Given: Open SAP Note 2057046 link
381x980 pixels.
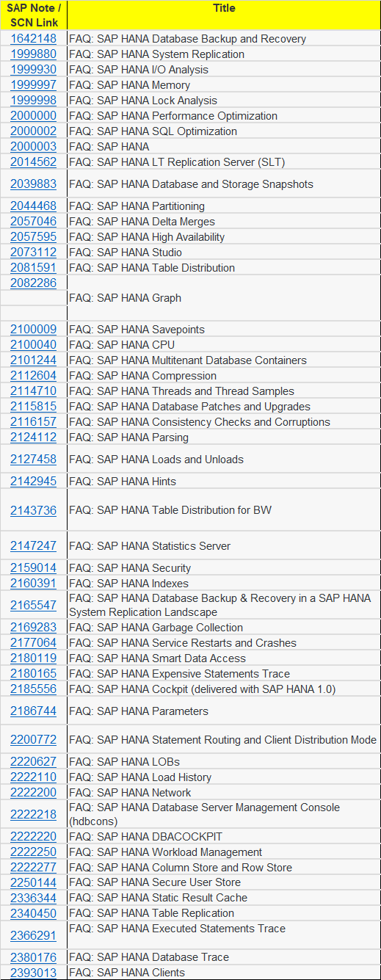Looking at the screenshot, I should [x=33, y=222].
